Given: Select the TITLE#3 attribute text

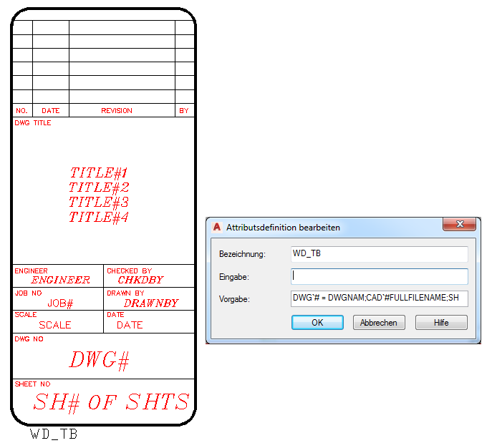Looking at the screenshot, I should click(99, 203).
